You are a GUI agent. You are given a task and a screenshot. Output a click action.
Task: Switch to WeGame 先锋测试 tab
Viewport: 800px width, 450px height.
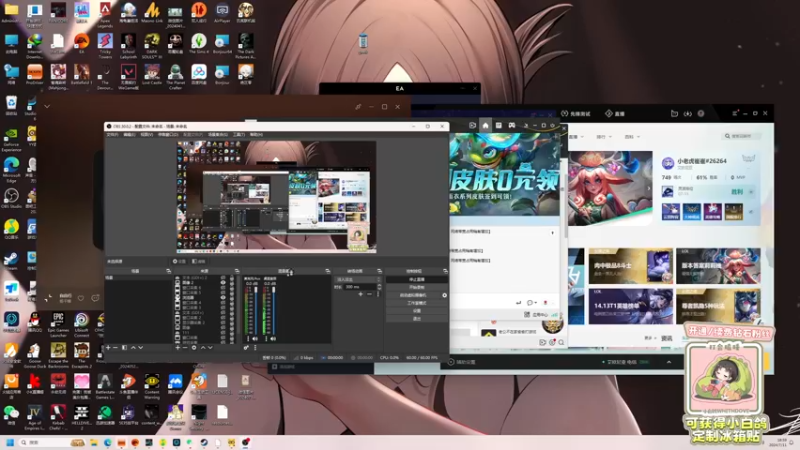[576, 113]
